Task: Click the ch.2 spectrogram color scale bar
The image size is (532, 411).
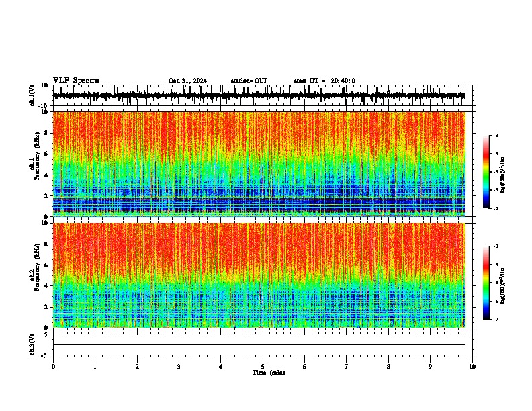Action: click(x=486, y=283)
